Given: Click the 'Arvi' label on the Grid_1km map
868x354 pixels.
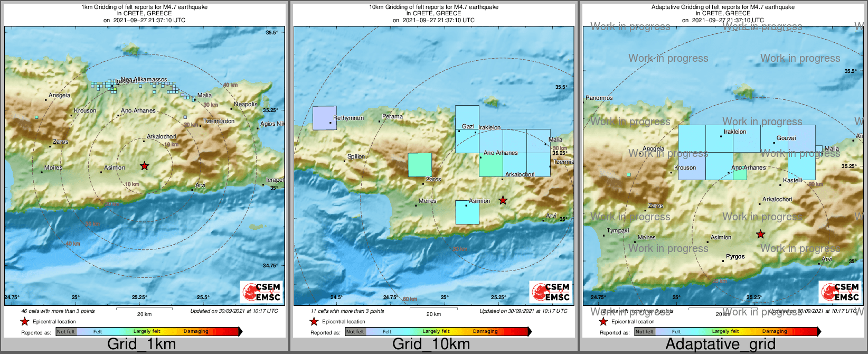Looking at the screenshot, I should click(201, 185).
